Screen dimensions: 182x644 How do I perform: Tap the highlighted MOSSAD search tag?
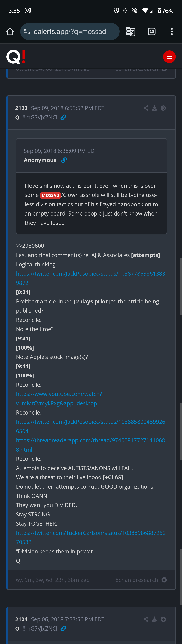point(51,195)
